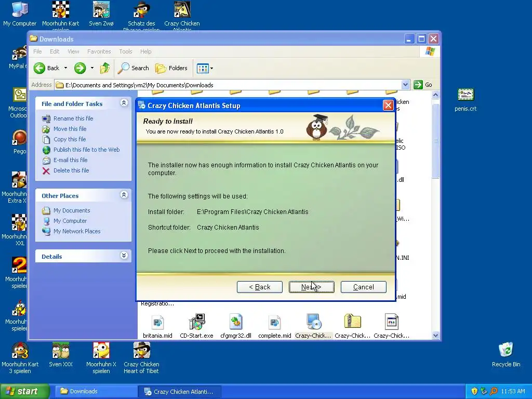Screen dimensions: 532x399
Task: Switch to Crazy Chicken Atlanti... taskbar button
Action: (180, 392)
